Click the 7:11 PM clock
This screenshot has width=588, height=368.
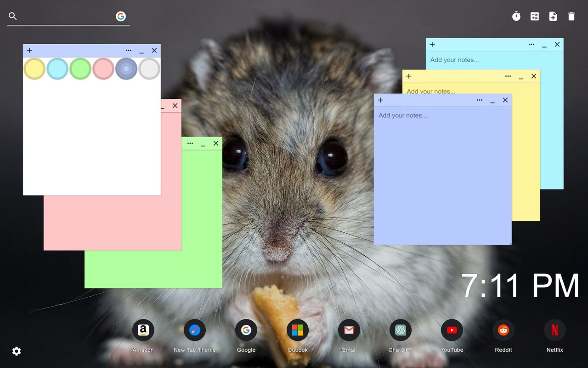point(520,286)
